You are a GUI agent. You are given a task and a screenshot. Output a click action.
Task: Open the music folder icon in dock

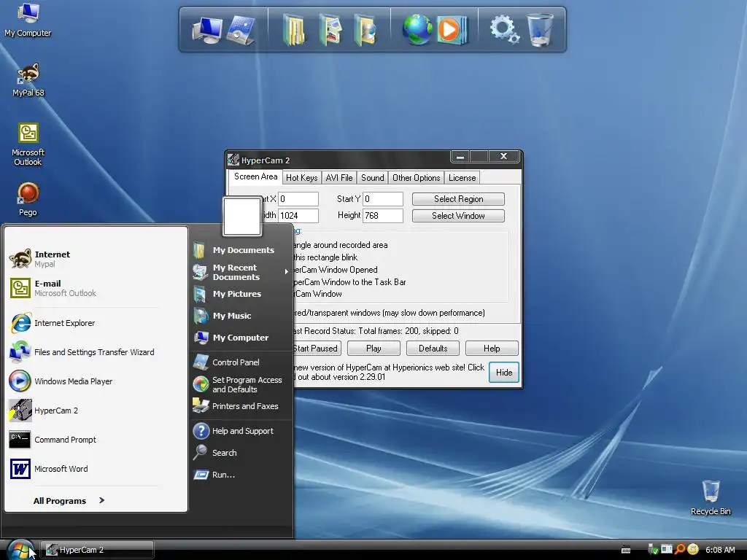pyautogui.click(x=365, y=31)
